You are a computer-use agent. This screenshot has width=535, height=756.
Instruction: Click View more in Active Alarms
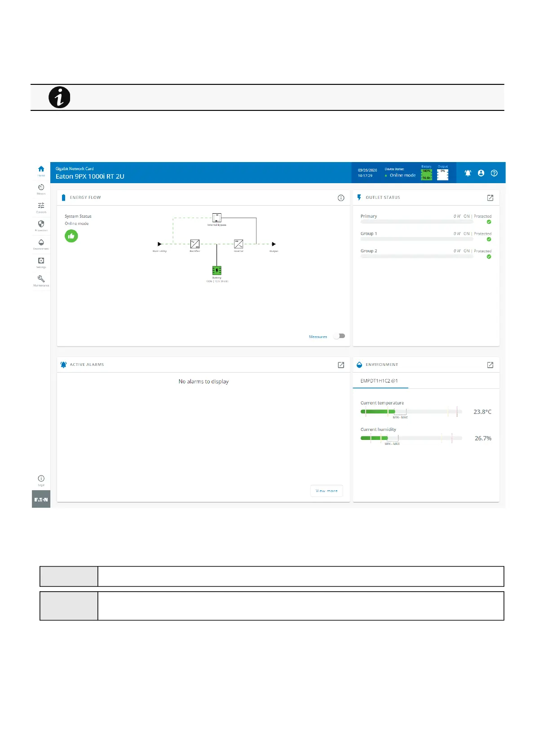tap(327, 491)
